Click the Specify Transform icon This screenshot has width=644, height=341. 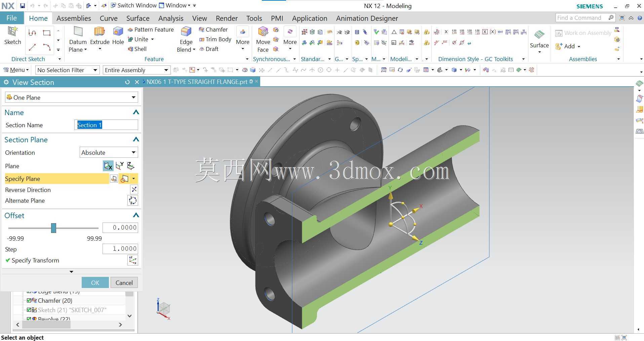click(x=133, y=260)
